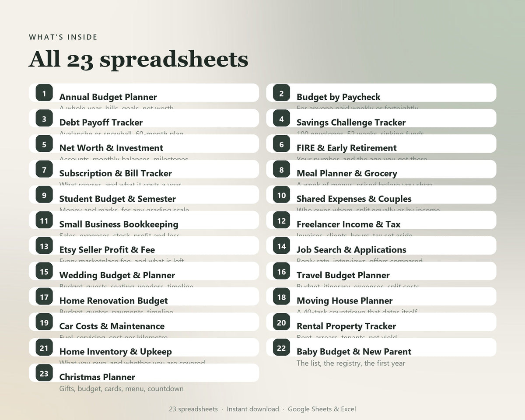Click number badge 22 beside Baby Budget & New Parent
525x420 pixels.
pyautogui.click(x=281, y=348)
